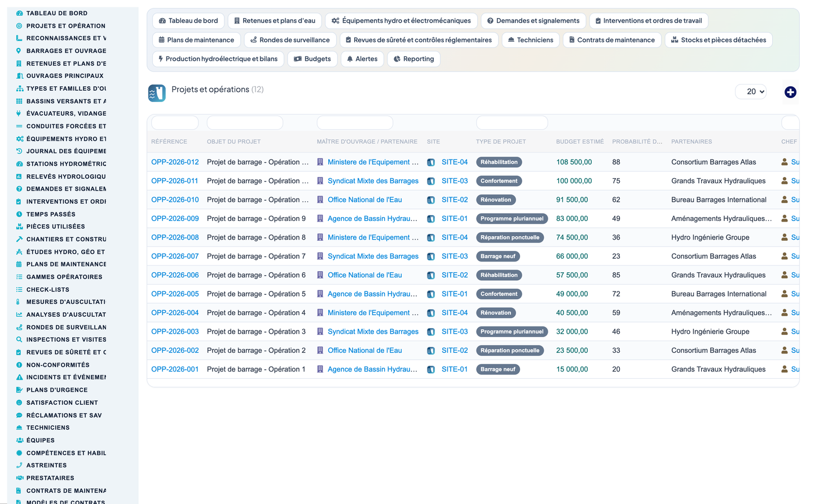Click the Référence column filter field
The width and height of the screenshot is (815, 504).
pos(175,122)
